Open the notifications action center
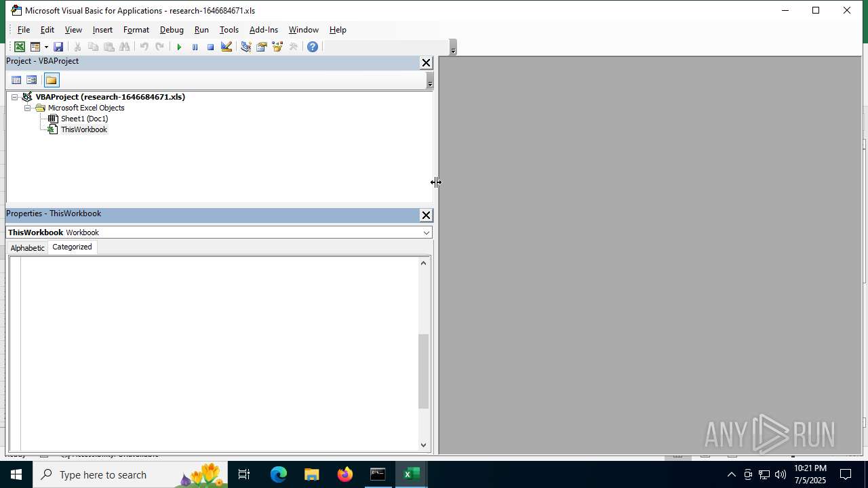Viewport: 868px width, 488px height. 846,474
